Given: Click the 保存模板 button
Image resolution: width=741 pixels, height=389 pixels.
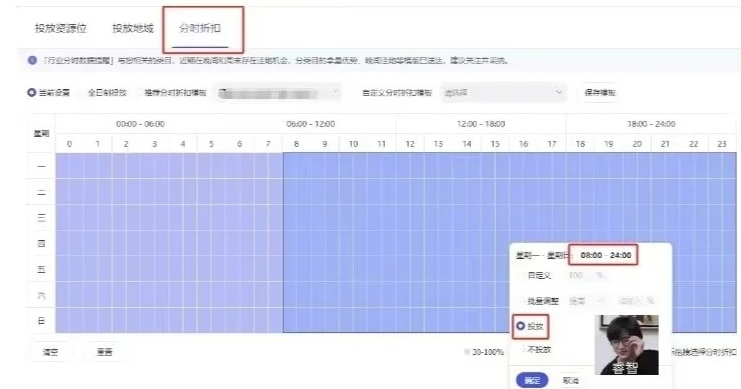Looking at the screenshot, I should click(600, 93).
